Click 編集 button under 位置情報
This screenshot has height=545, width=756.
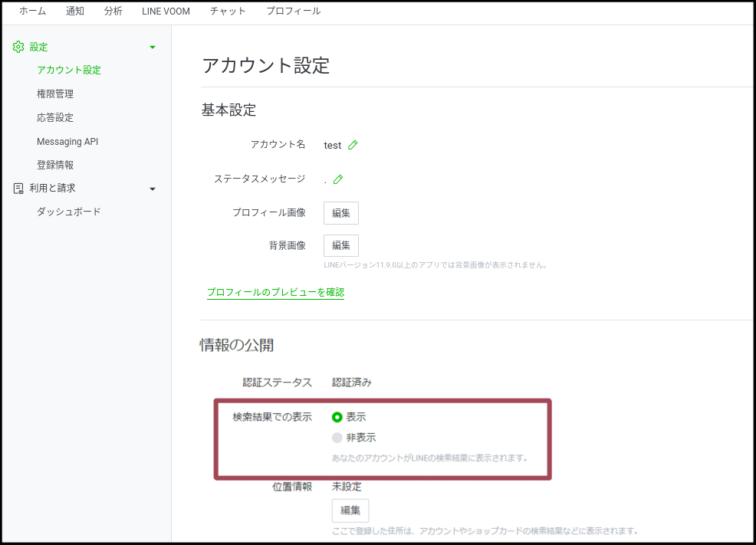(350, 511)
